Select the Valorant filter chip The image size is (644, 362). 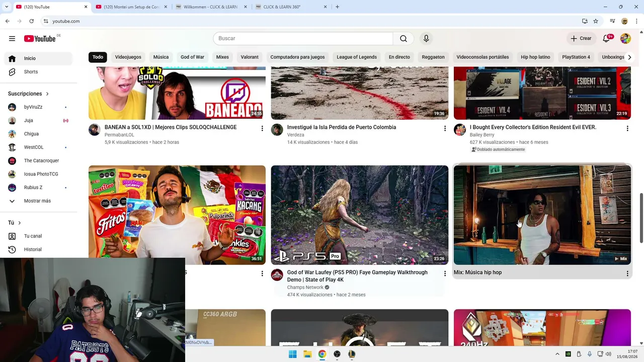[250, 57]
